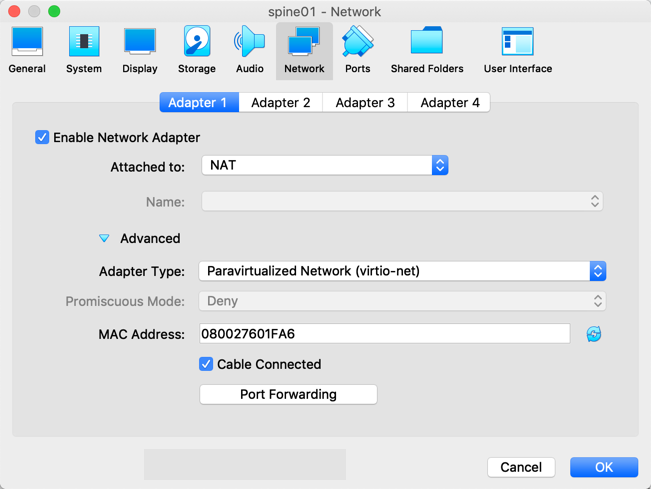Open the Ports settings section

coord(357,50)
